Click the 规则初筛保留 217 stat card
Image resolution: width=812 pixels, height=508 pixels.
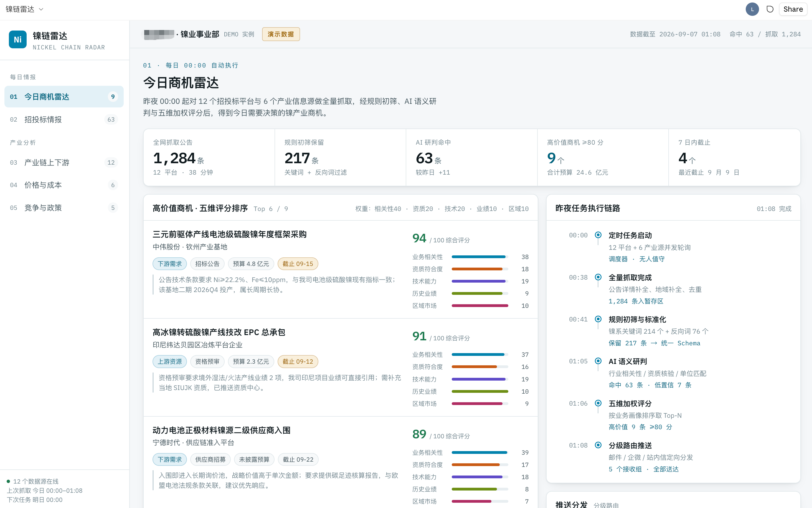click(x=340, y=157)
